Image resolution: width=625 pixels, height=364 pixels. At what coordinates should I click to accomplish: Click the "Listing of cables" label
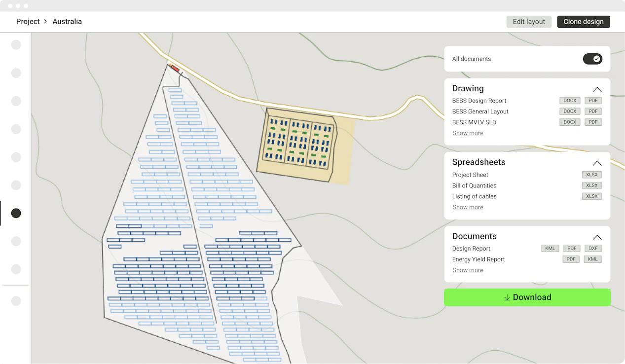pos(475,196)
